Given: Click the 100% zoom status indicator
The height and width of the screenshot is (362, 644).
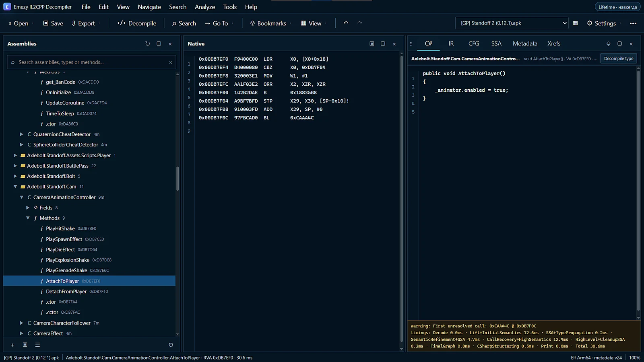Looking at the screenshot, I should 635,358.
